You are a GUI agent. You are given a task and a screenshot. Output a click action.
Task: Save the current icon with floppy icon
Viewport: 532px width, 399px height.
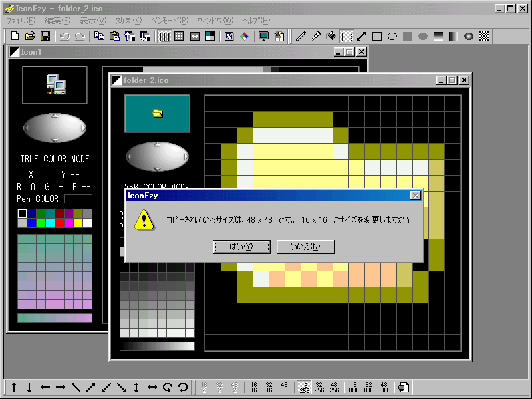pyautogui.click(x=45, y=36)
